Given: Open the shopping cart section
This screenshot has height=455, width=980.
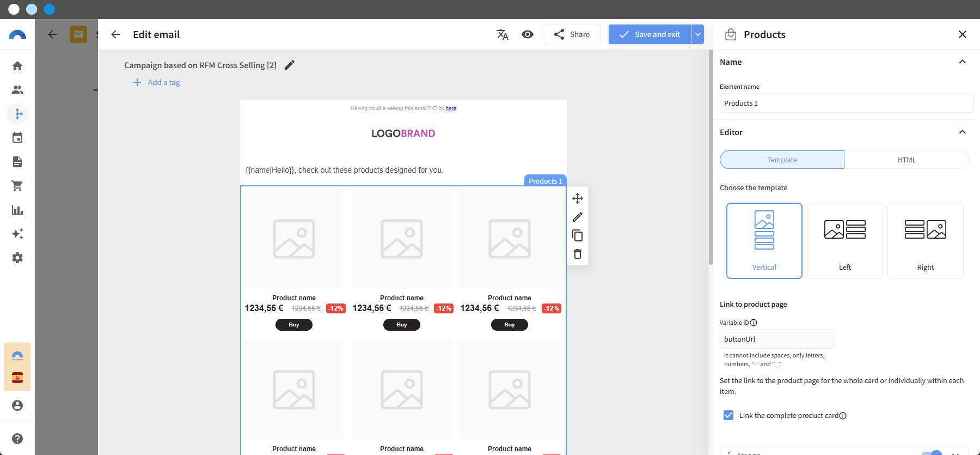Looking at the screenshot, I should [17, 186].
